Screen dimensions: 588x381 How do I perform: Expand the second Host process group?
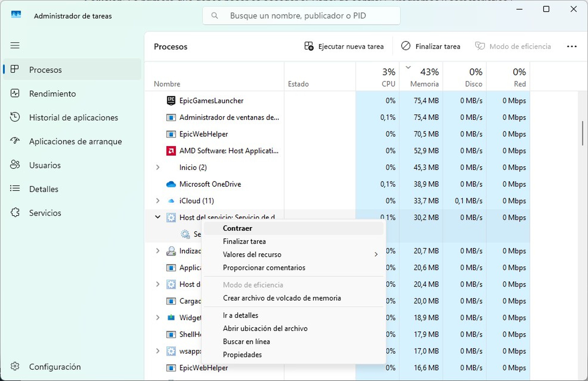pyautogui.click(x=158, y=284)
